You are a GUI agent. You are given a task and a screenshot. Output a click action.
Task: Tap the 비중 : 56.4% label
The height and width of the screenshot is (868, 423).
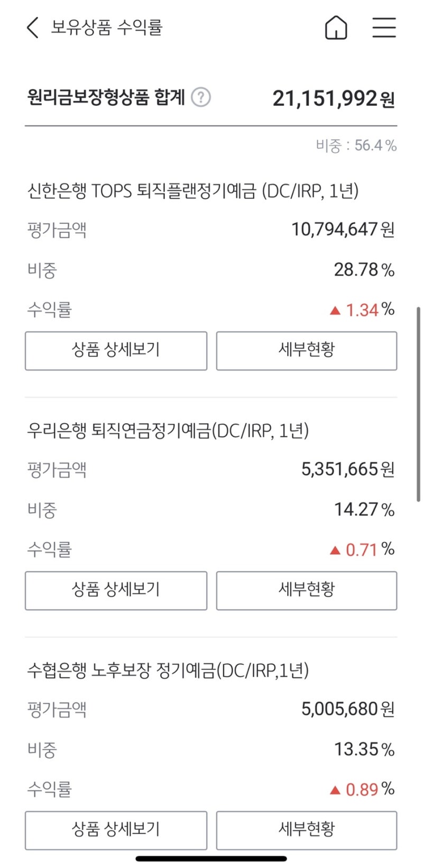[356, 145]
